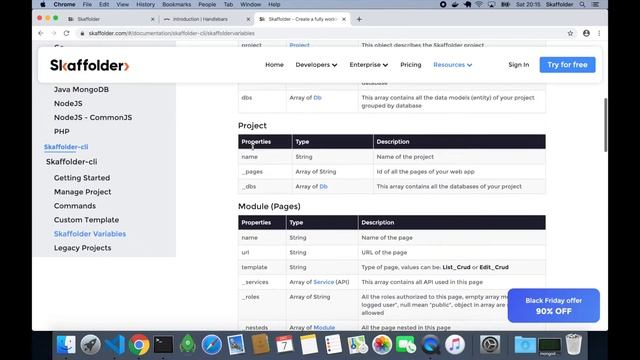The width and height of the screenshot is (640, 360).
Task: Open NodeJS - CommonJS sidebar entry
Action: pos(93,118)
